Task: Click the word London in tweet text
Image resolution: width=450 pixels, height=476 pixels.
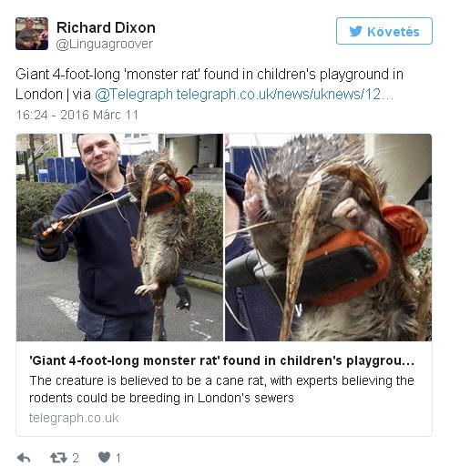Action: tap(39, 95)
